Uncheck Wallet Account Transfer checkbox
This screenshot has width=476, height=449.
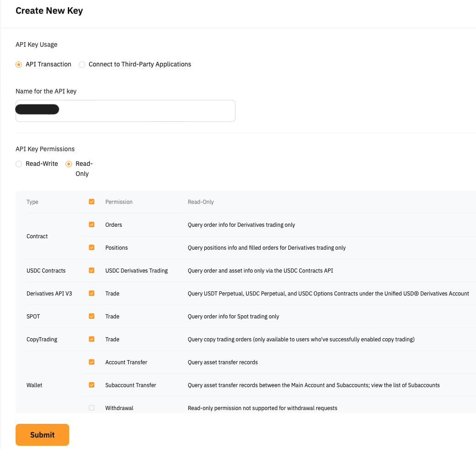coord(92,362)
